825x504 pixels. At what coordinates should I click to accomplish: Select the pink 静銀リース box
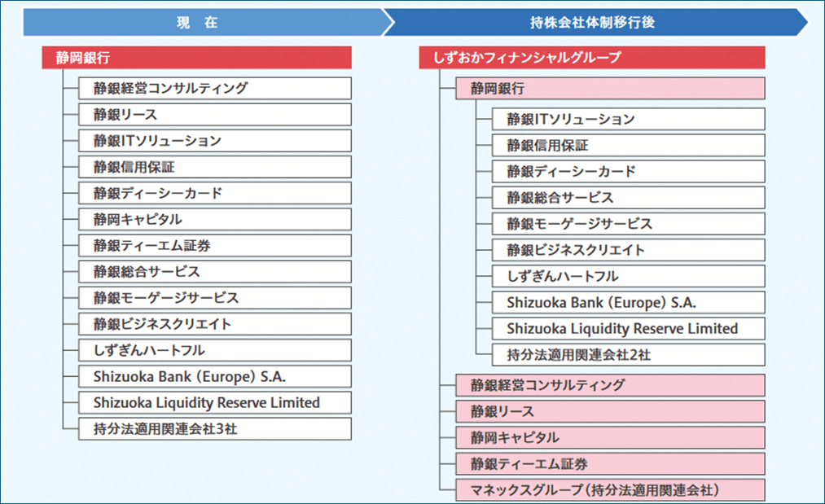tap(610, 411)
